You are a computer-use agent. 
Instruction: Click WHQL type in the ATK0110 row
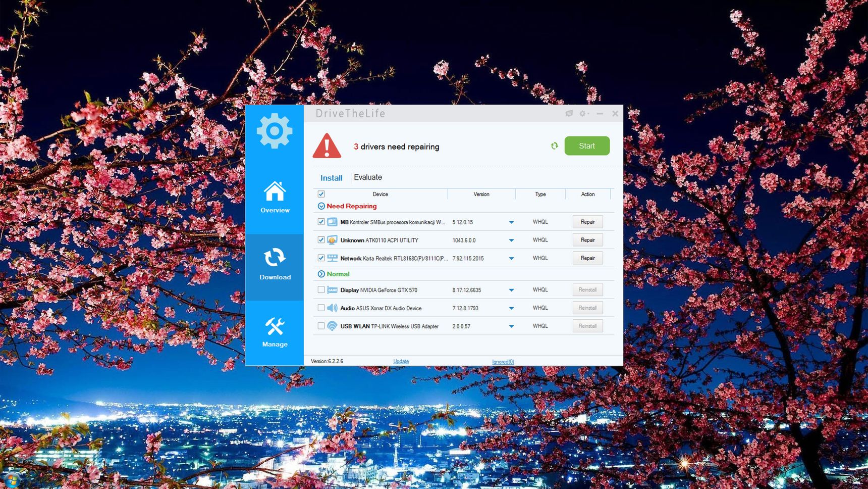(540, 240)
